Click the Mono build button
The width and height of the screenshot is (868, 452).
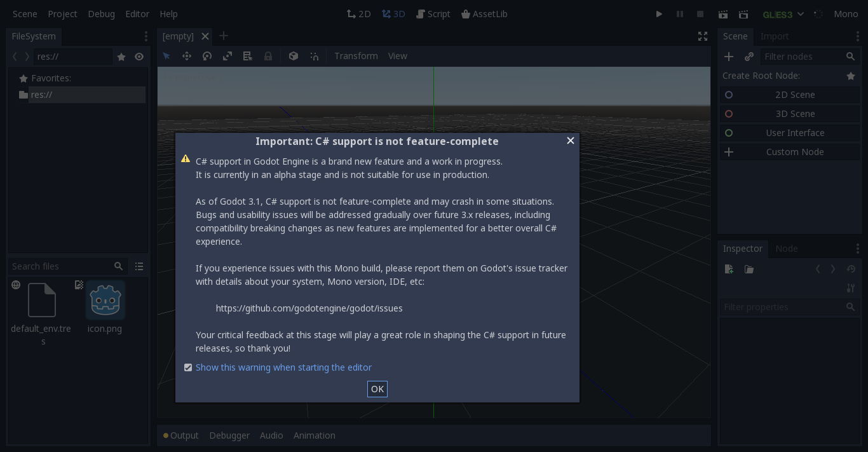(846, 14)
